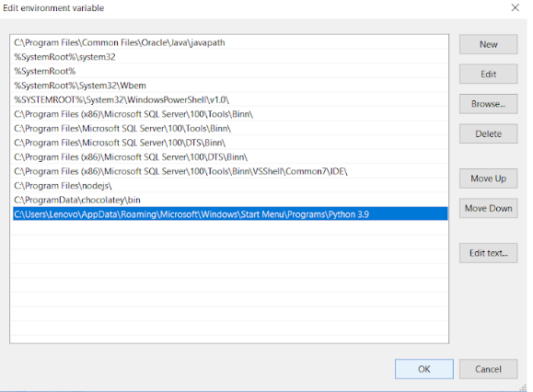Open the Edit text... view
Image resolution: width=533 pixels, height=392 pixels.
coord(488,253)
